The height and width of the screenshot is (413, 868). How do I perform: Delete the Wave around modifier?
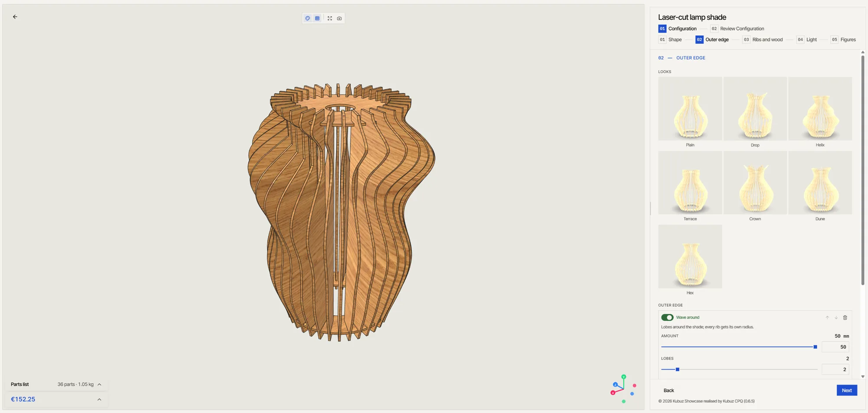(x=845, y=318)
